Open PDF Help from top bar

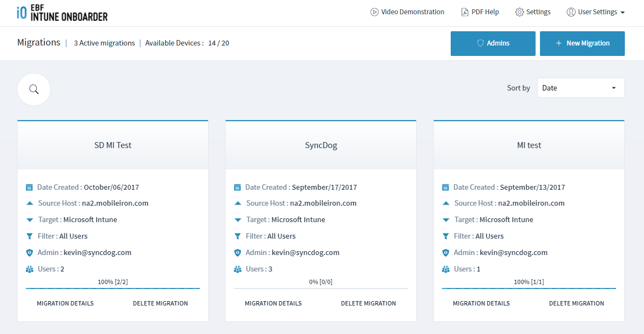click(480, 12)
